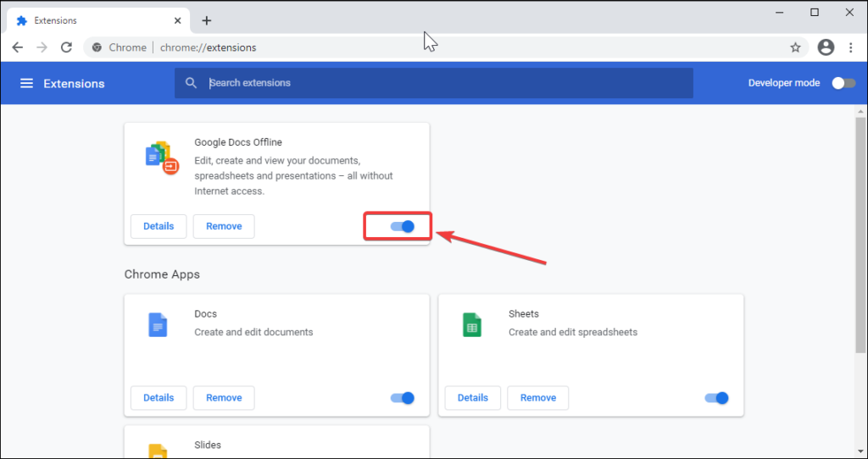Open Chrome's three-dot menu
Image resolution: width=868 pixels, height=459 pixels.
tap(851, 47)
